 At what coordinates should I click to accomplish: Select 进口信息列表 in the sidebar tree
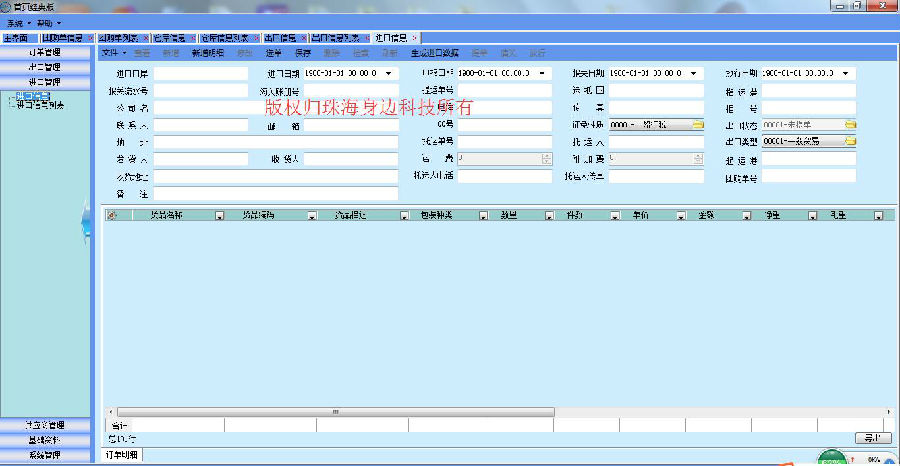point(40,106)
